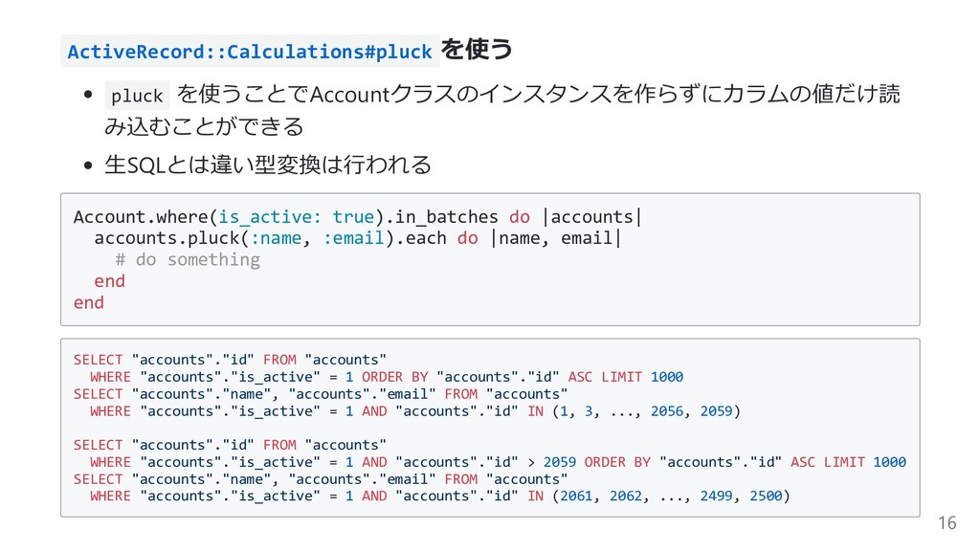Click the み込むことができる text line

(x=204, y=127)
